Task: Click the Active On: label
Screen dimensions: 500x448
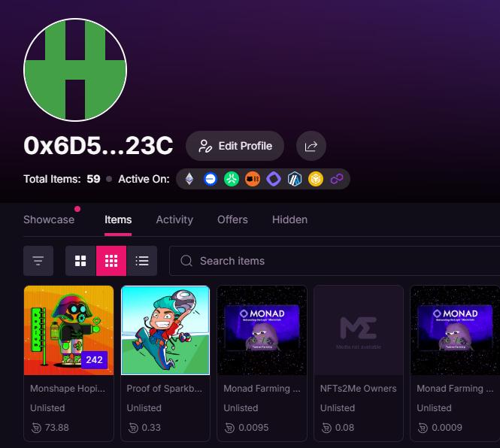Action: click(x=144, y=179)
